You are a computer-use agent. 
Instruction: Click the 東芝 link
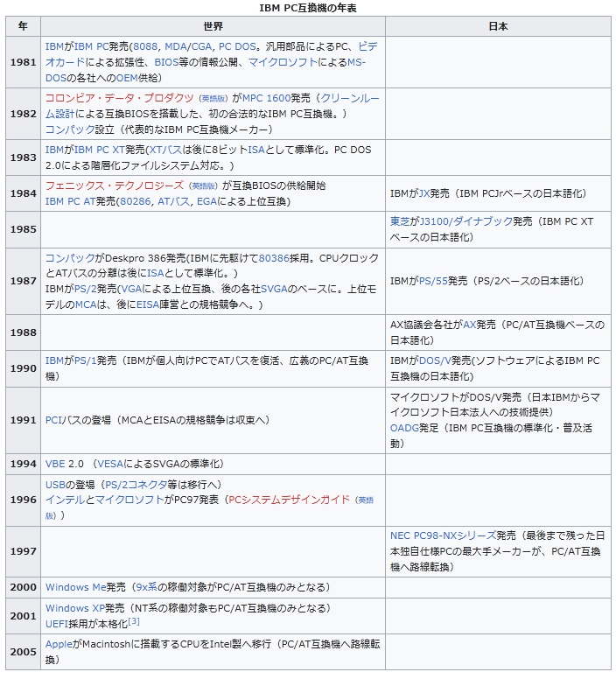coord(401,221)
